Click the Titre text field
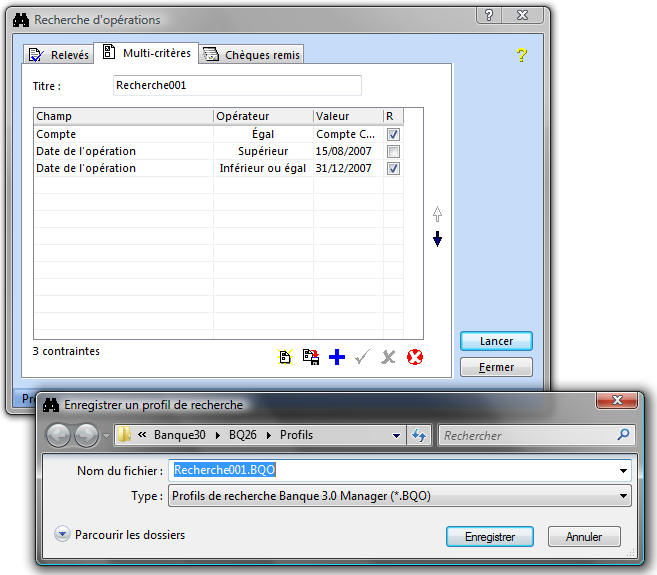Viewport: 657px width, 575px height. [237, 86]
